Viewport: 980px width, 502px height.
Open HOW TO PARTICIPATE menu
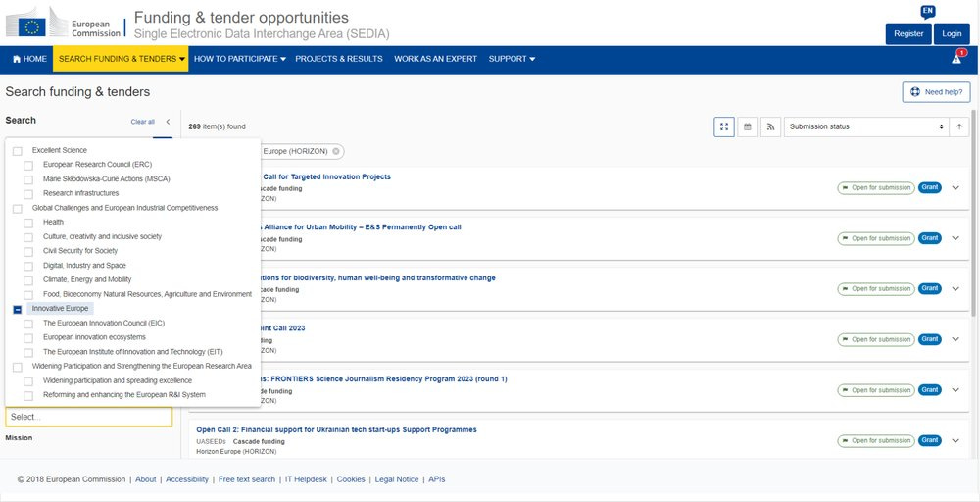click(239, 59)
